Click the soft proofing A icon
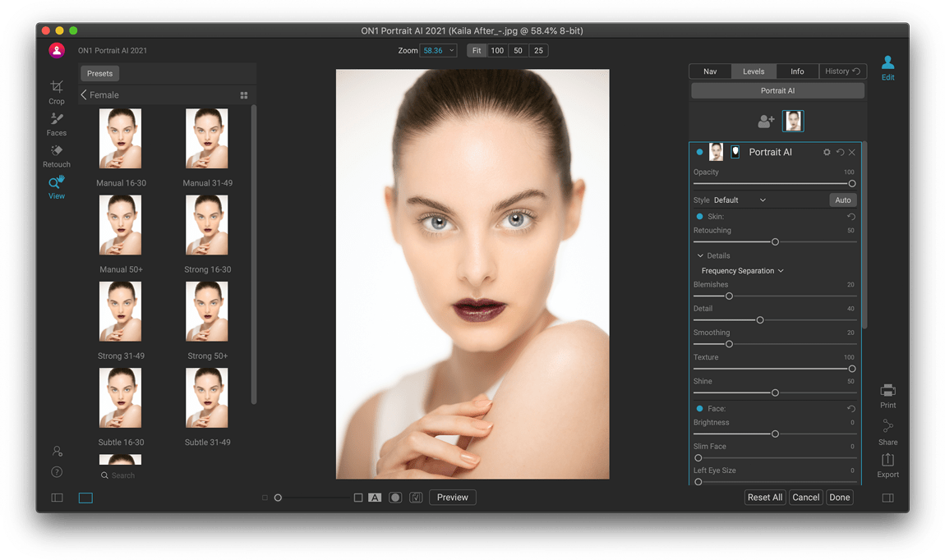945x560 pixels. (x=375, y=498)
